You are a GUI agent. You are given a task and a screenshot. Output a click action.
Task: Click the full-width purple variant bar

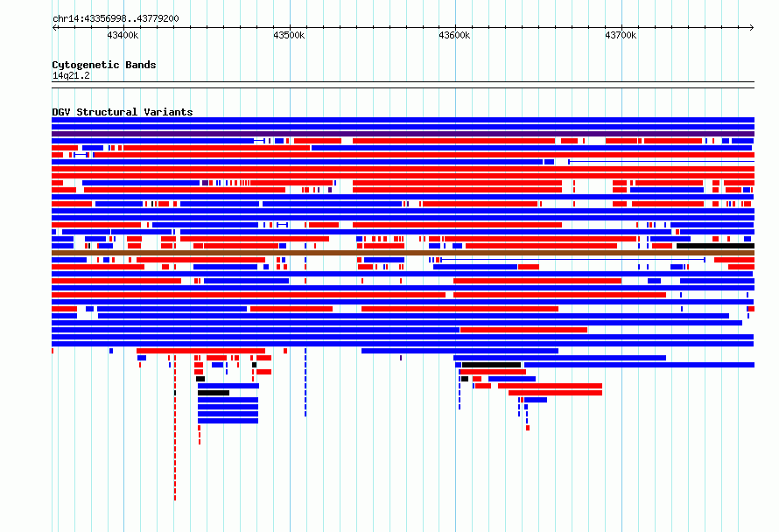[403, 134]
